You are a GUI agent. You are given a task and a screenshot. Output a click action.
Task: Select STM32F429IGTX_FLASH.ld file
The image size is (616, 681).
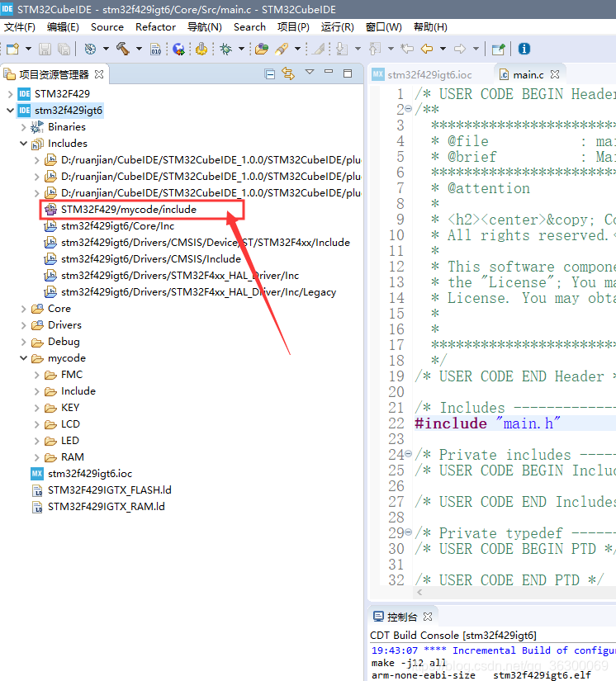pos(110,489)
